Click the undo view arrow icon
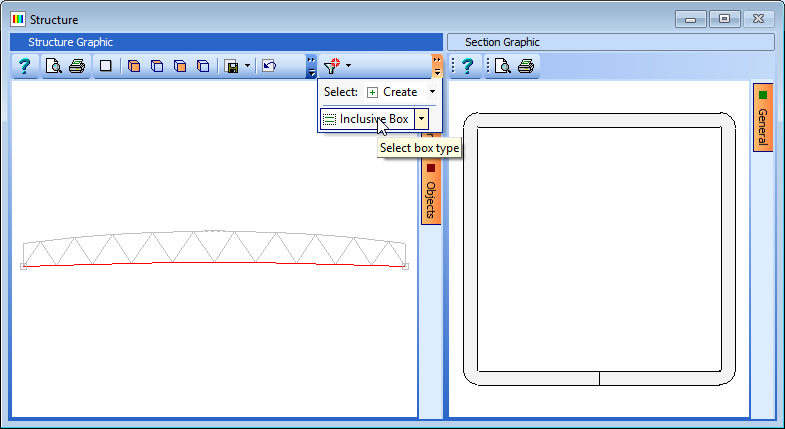 pos(269,66)
